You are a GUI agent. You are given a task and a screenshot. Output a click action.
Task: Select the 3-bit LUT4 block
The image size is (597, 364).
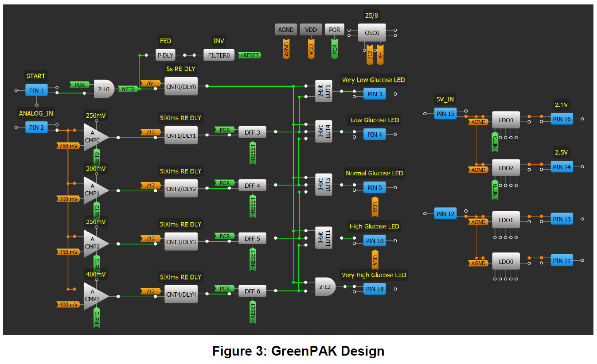pyautogui.click(x=324, y=132)
